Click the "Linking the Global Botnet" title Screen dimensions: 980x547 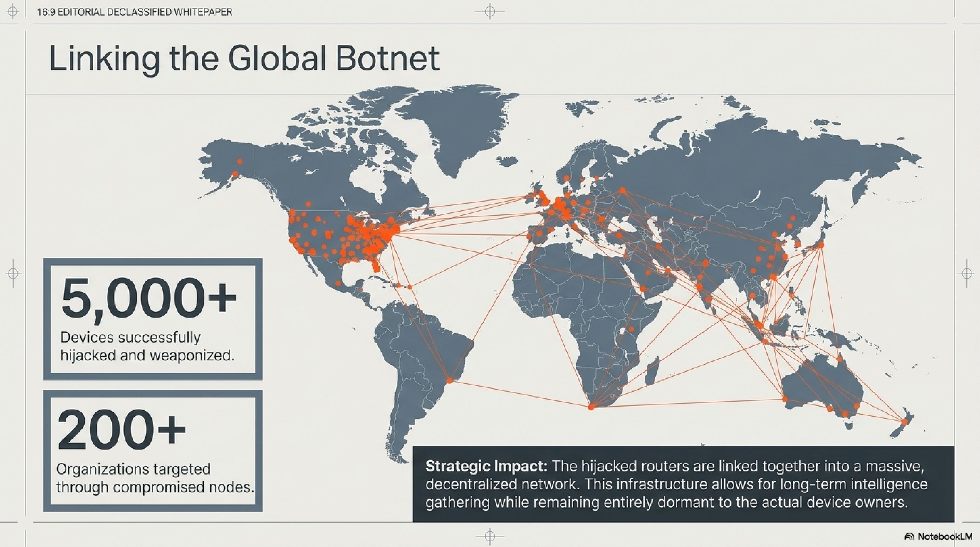[244, 59]
